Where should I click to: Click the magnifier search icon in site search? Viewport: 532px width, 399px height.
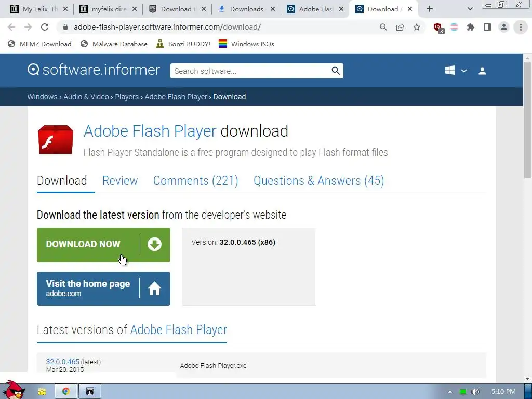point(336,71)
